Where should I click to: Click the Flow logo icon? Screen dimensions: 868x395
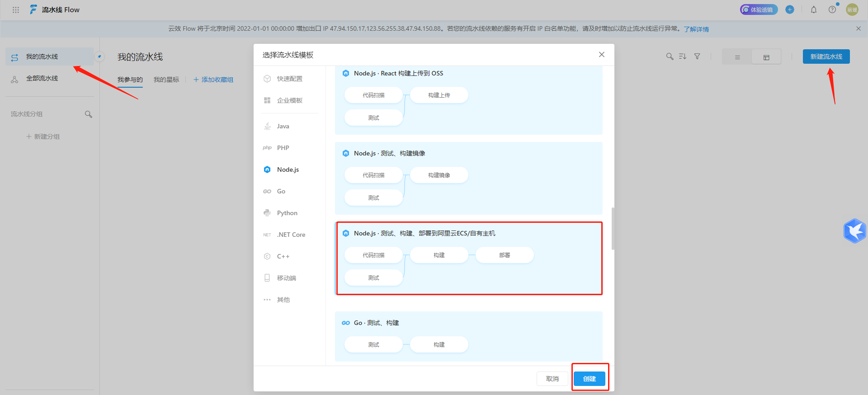point(33,9)
